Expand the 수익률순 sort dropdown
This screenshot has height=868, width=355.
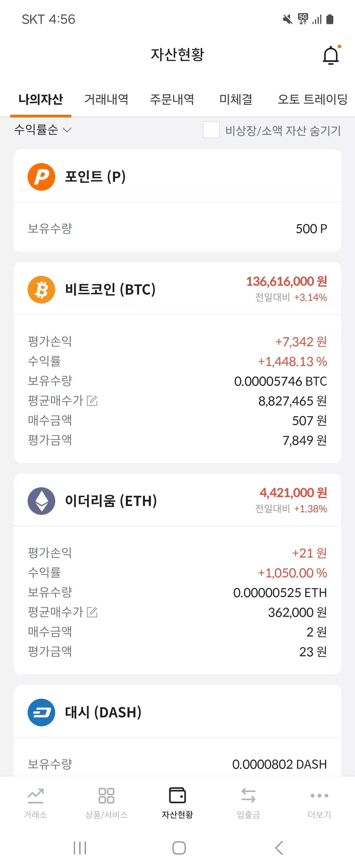[43, 130]
